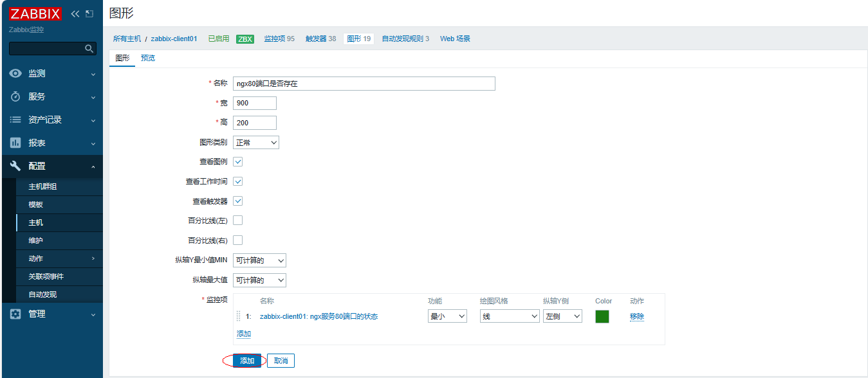Screen dimensions: 868x378
Task: Open the 触发器 38 tab link
Action: 320,39
